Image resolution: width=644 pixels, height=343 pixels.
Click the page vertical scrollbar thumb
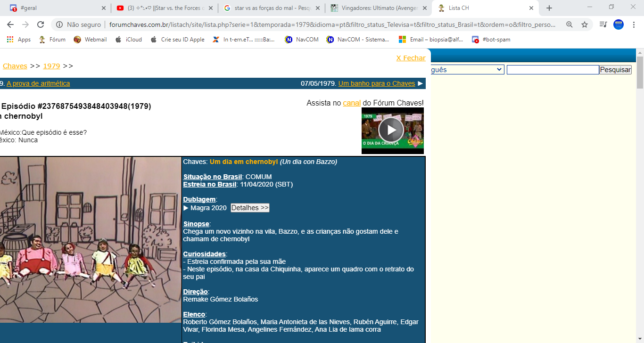coord(640,72)
